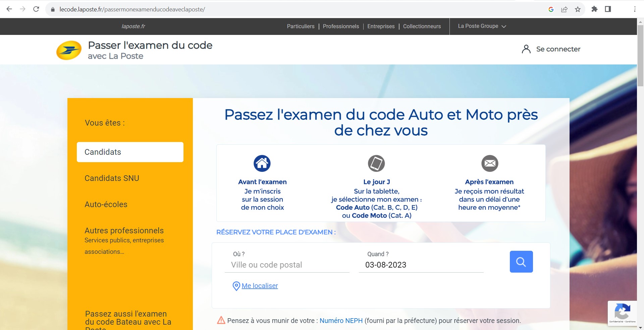Click the house icon above Avant l'examen
Viewport: 644px width, 330px height.
(x=262, y=163)
